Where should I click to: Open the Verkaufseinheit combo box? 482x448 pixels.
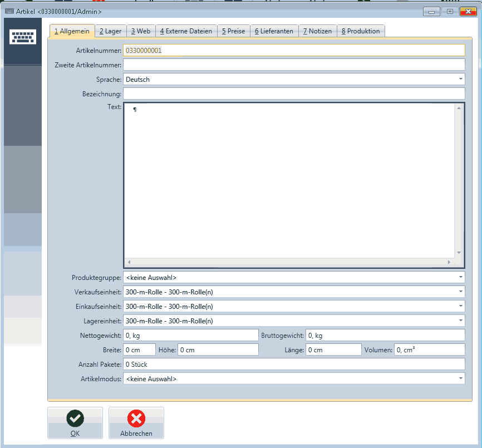(x=461, y=292)
